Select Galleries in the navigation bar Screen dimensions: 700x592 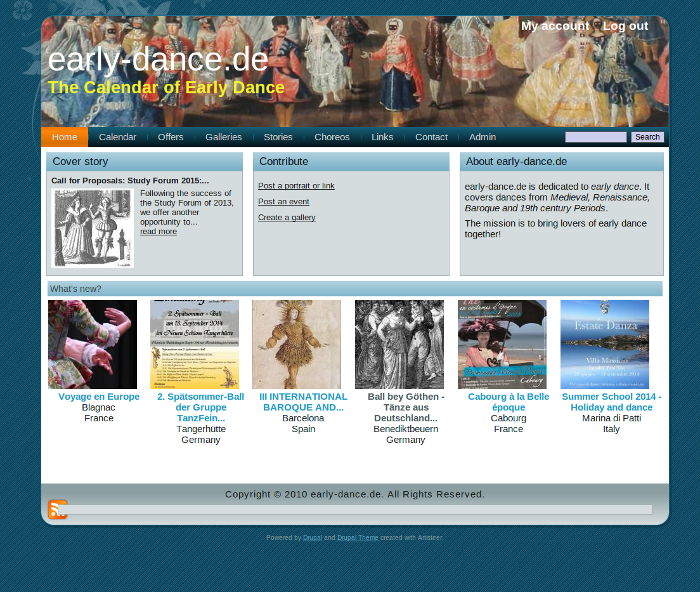224,137
